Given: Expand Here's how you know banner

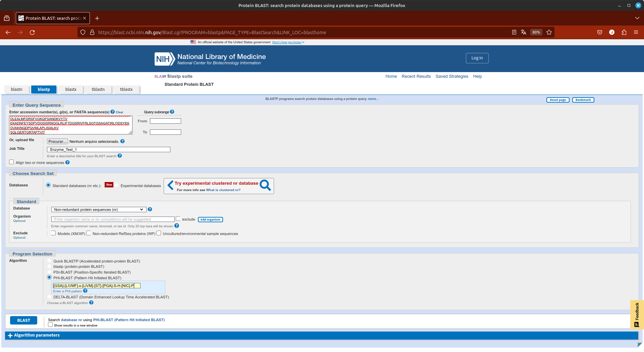Looking at the screenshot, I should (x=288, y=42).
